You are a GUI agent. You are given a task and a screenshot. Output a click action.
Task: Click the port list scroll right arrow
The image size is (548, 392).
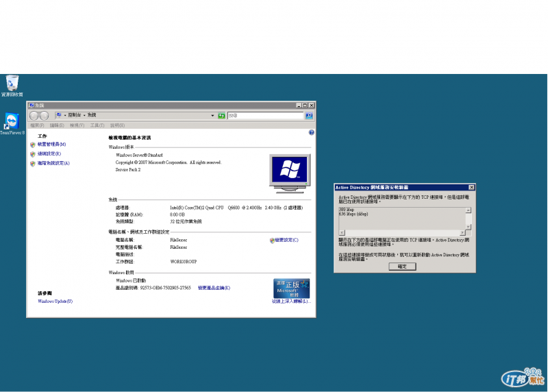462,232
